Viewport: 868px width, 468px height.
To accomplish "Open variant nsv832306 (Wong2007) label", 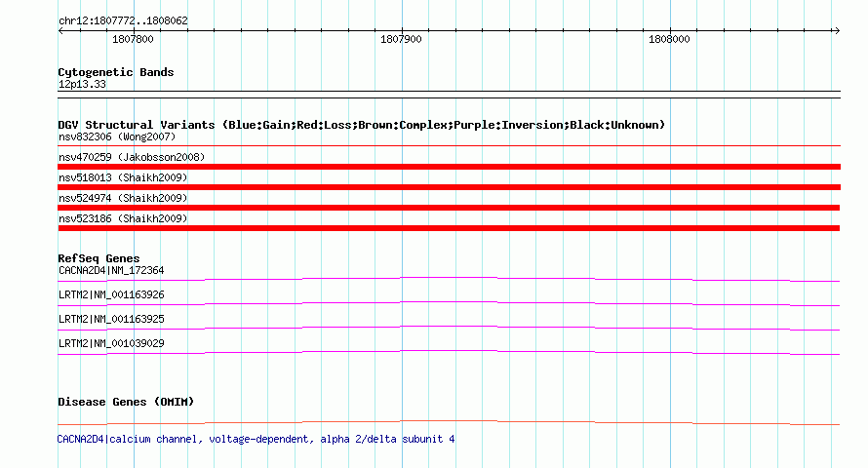I will [x=117, y=136].
